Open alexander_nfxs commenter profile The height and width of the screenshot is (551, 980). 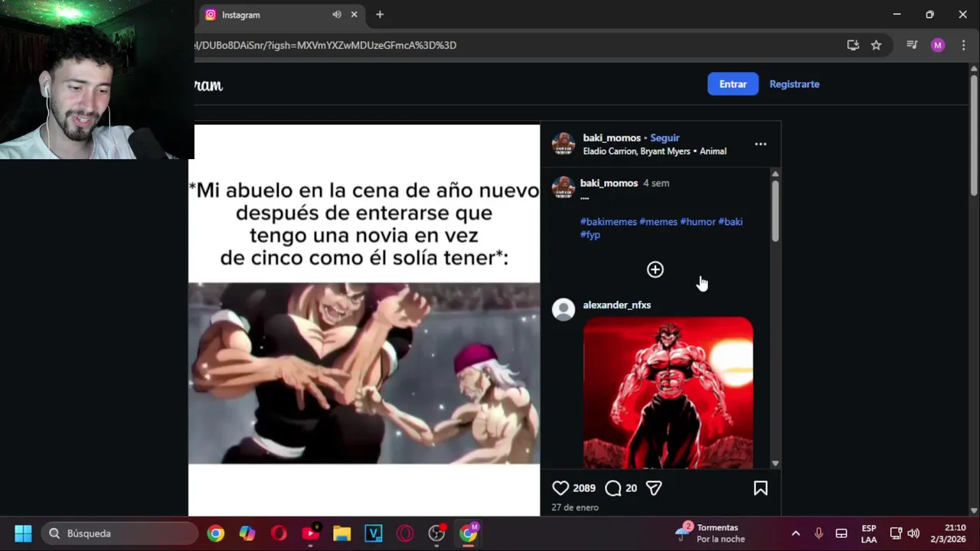pos(617,305)
